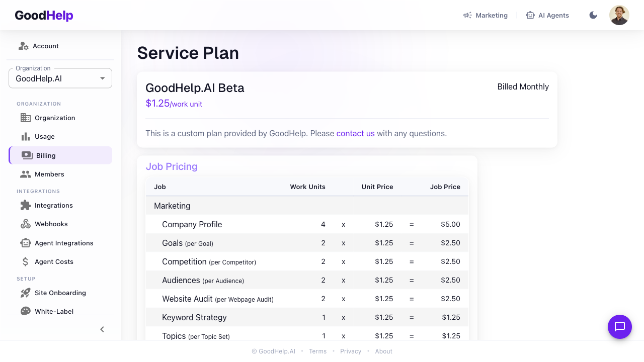Image resolution: width=644 pixels, height=362 pixels.
Task: Open the Privacy footer link
Action: [x=351, y=351]
